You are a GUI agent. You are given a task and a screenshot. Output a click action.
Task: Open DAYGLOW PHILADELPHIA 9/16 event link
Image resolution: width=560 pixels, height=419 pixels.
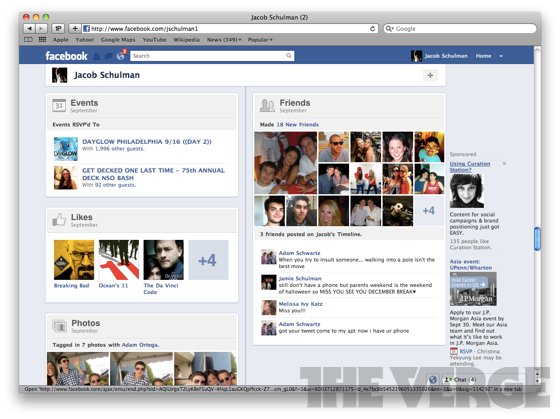coord(147,141)
